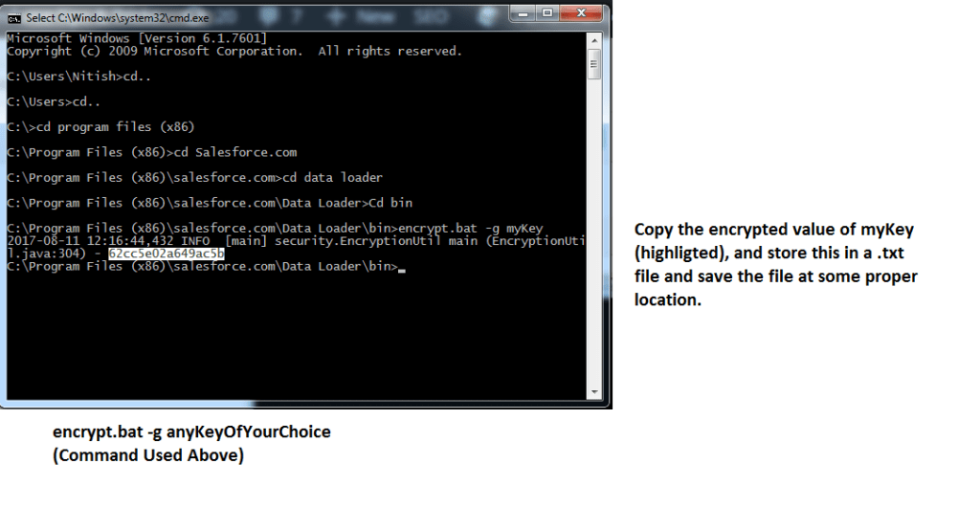Click the 'Microsoft Windows [Version 6.1.7601]' line
Screen dimensions: 980x508
tap(137, 38)
